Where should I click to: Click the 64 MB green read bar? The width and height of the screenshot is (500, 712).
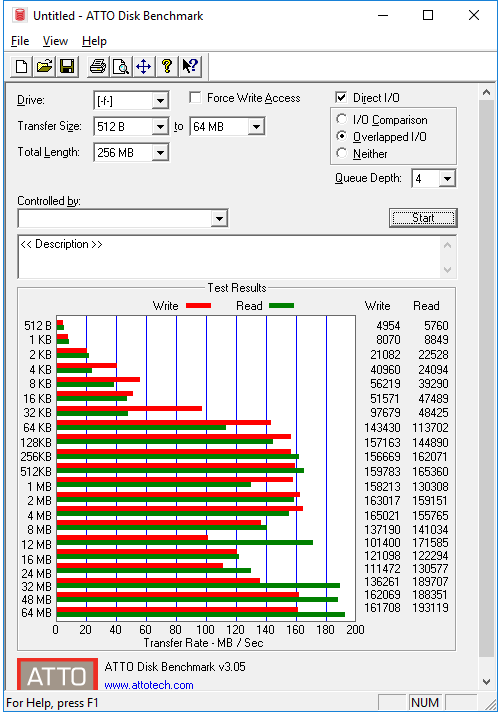[x=201, y=614]
